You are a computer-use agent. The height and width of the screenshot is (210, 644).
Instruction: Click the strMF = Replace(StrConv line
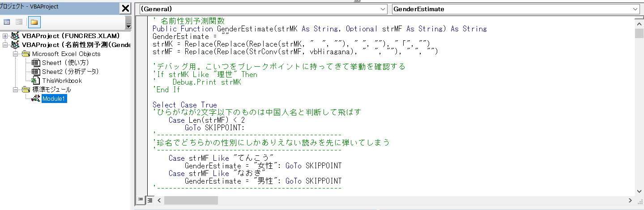[x=295, y=51]
